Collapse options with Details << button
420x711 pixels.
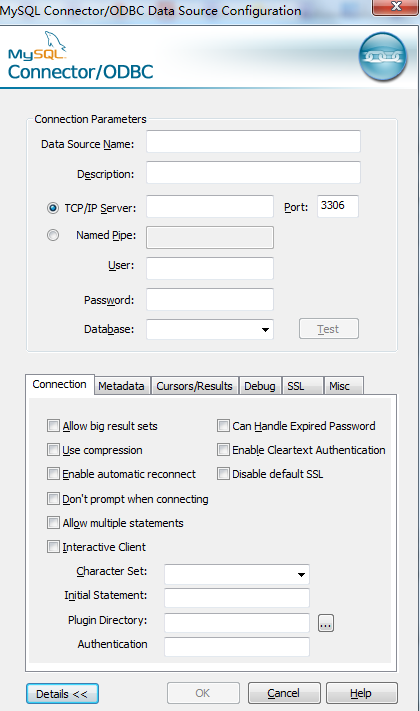pos(62,694)
